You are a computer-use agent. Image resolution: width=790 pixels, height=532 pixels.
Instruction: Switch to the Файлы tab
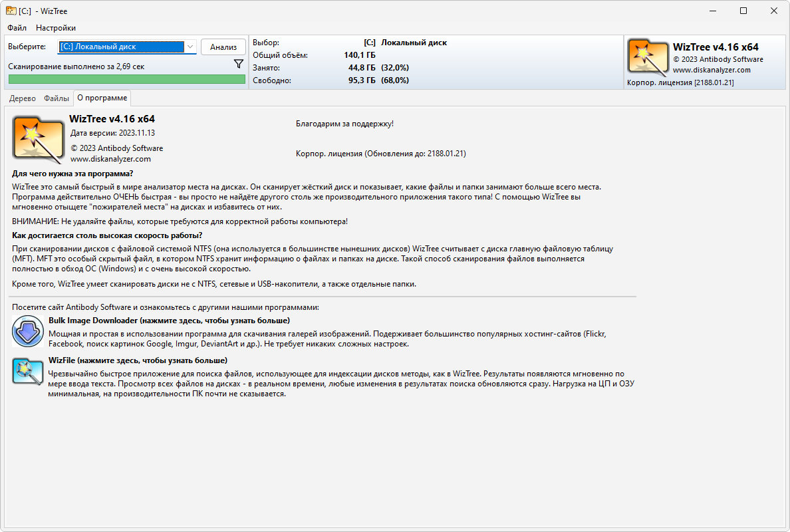[57, 98]
